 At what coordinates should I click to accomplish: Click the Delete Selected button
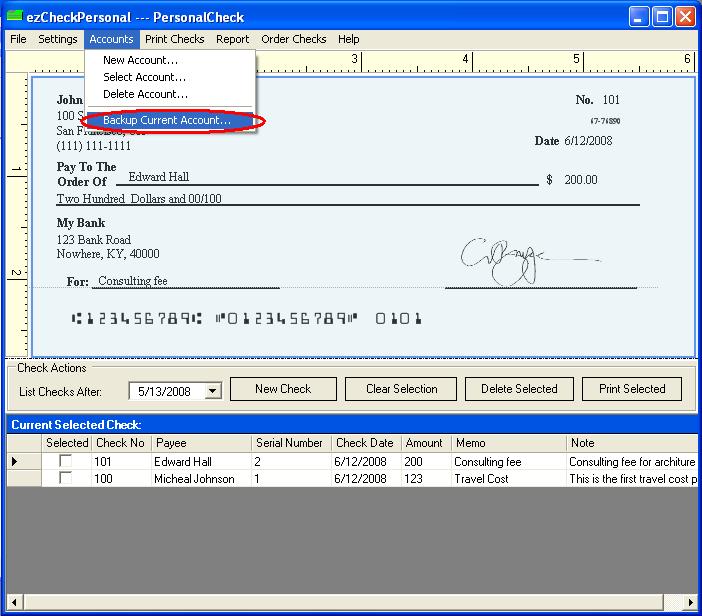coord(518,389)
